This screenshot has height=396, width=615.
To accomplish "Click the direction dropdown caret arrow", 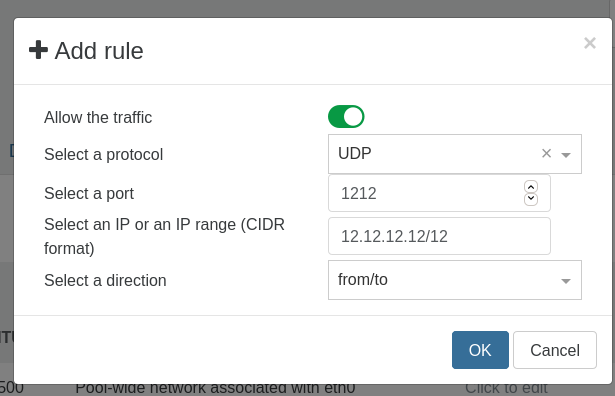I will 566,281.
